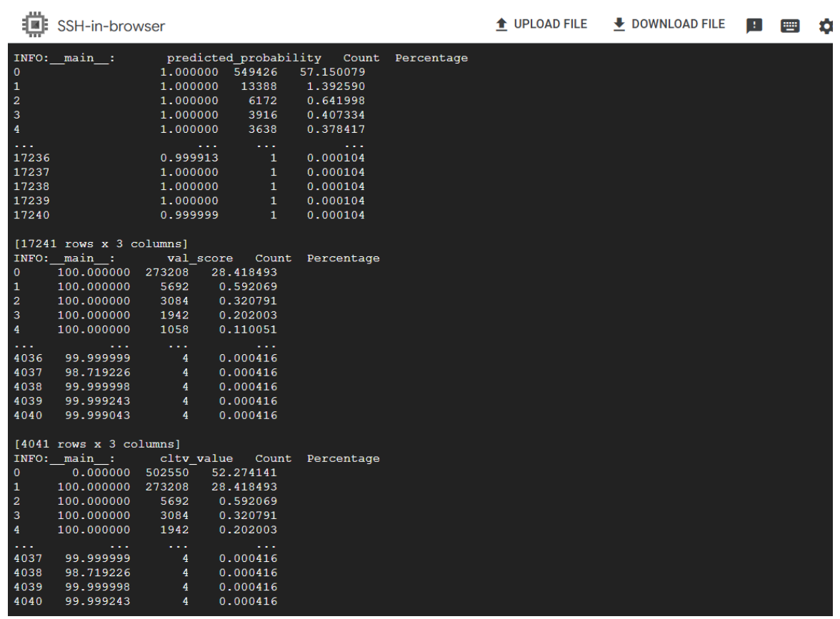Click the SSH-in-browser title text

coord(111,26)
